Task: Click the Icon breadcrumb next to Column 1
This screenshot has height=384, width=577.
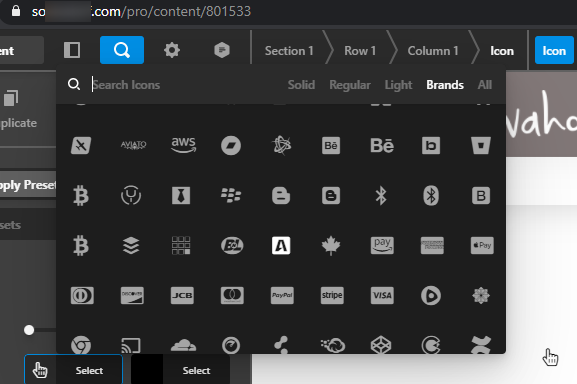Action: tap(502, 51)
